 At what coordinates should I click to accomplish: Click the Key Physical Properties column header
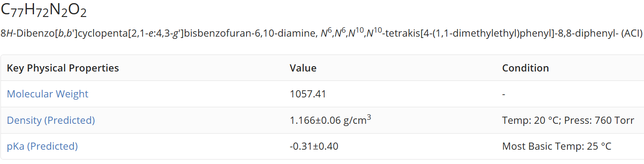tap(63, 68)
